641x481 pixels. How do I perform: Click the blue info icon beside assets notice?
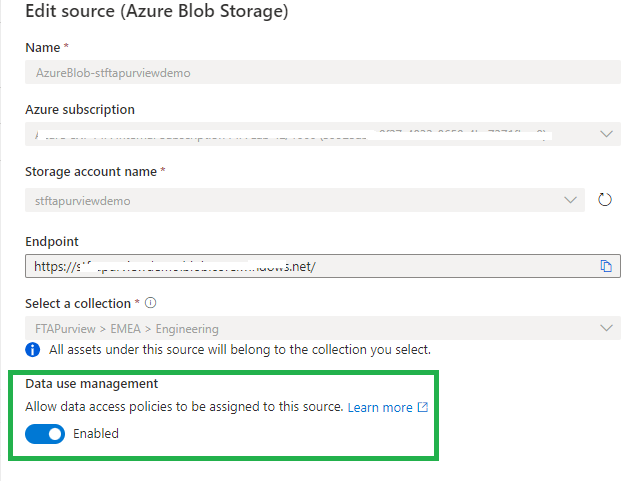coord(33,350)
